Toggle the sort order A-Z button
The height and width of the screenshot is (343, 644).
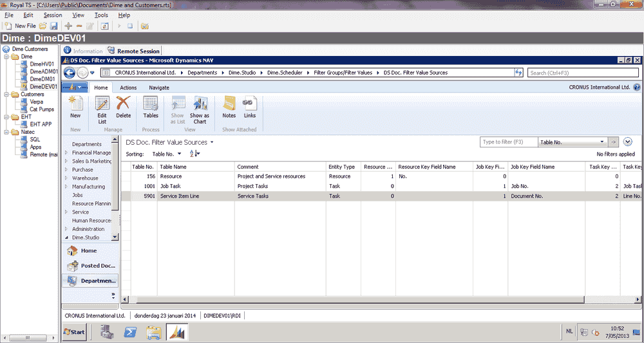click(194, 154)
